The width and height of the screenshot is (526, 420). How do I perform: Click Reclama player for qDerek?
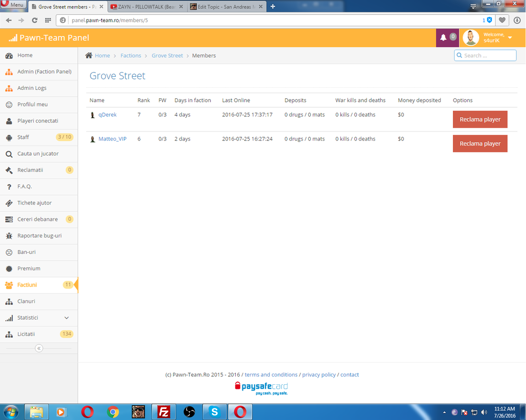pyautogui.click(x=480, y=119)
